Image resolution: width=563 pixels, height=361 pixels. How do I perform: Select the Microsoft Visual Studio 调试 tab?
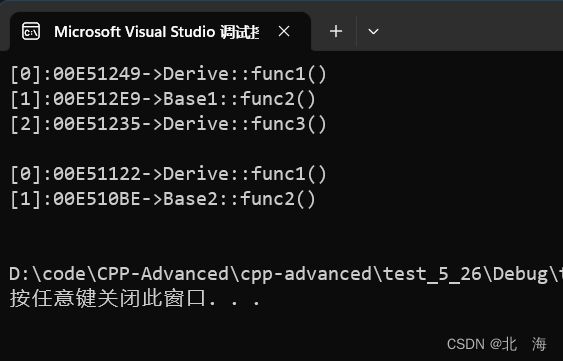click(x=157, y=32)
